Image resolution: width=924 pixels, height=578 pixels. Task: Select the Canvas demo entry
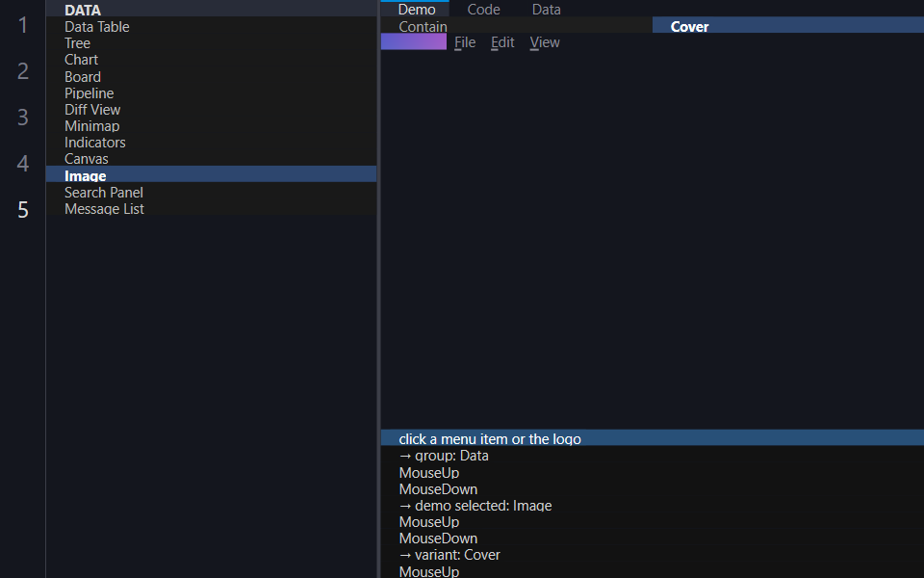point(211,159)
